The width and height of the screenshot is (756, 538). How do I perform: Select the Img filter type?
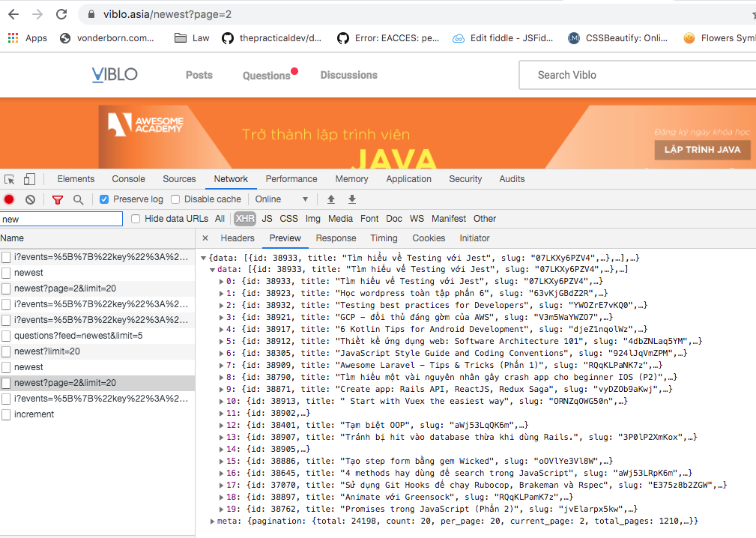coord(313,219)
